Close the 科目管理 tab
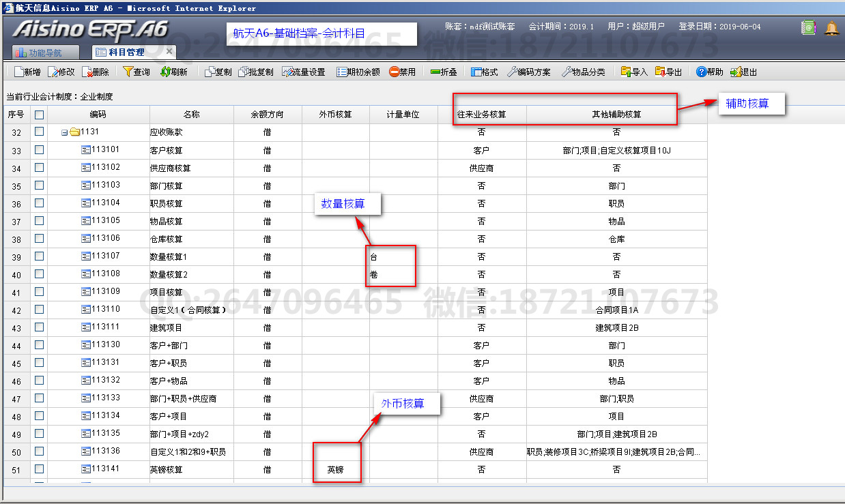This screenshot has width=845, height=504. click(x=169, y=52)
